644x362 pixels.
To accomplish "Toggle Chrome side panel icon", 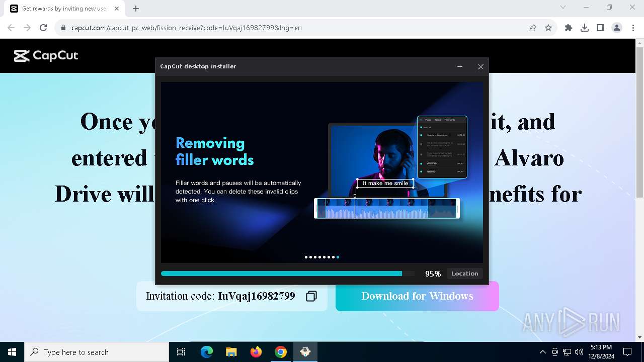I will [x=601, y=28].
